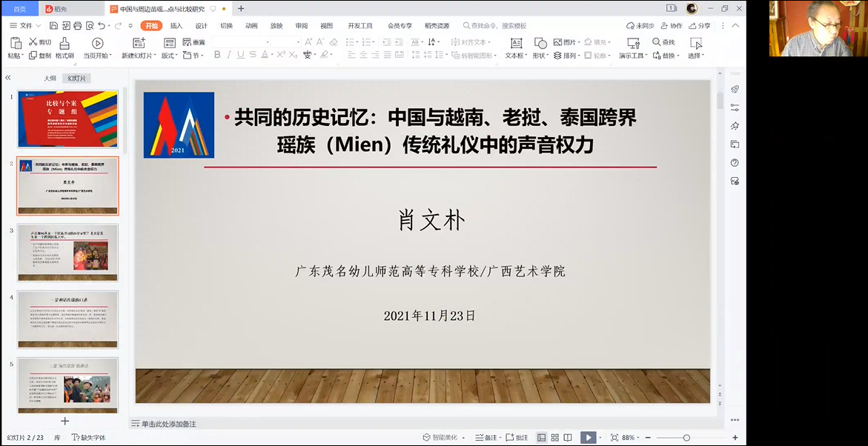Image resolution: width=868 pixels, height=446 pixels.
Task: Switch to the 大纲 (Outline) panel tab
Action: click(50, 78)
